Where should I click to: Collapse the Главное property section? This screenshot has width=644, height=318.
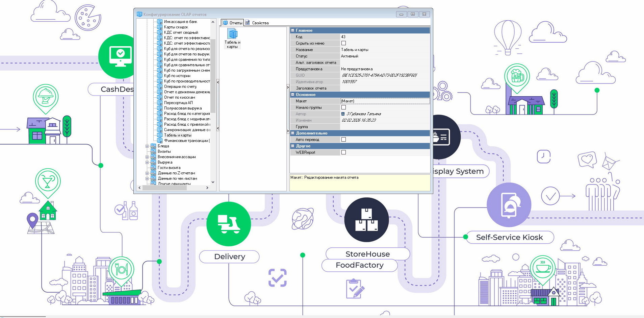[293, 30]
